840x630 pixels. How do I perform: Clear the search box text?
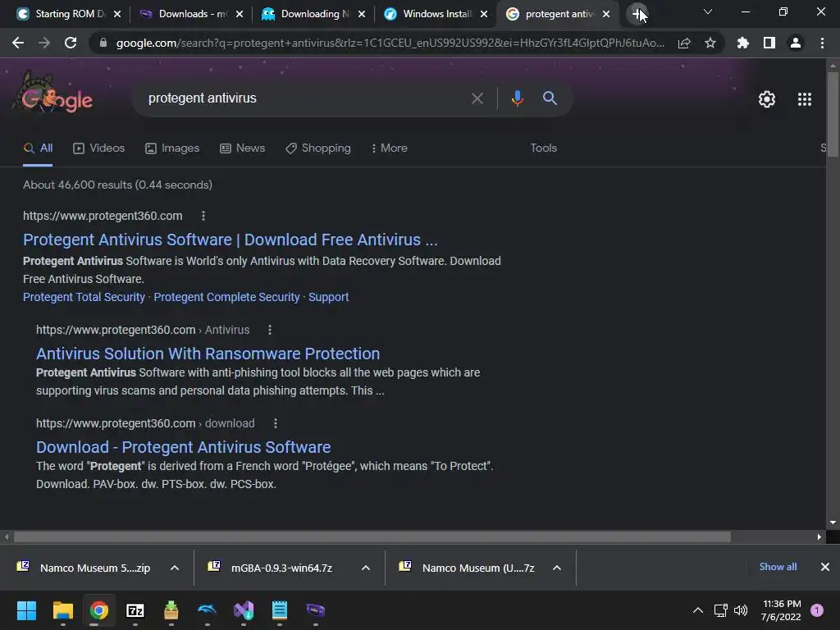[x=477, y=98]
